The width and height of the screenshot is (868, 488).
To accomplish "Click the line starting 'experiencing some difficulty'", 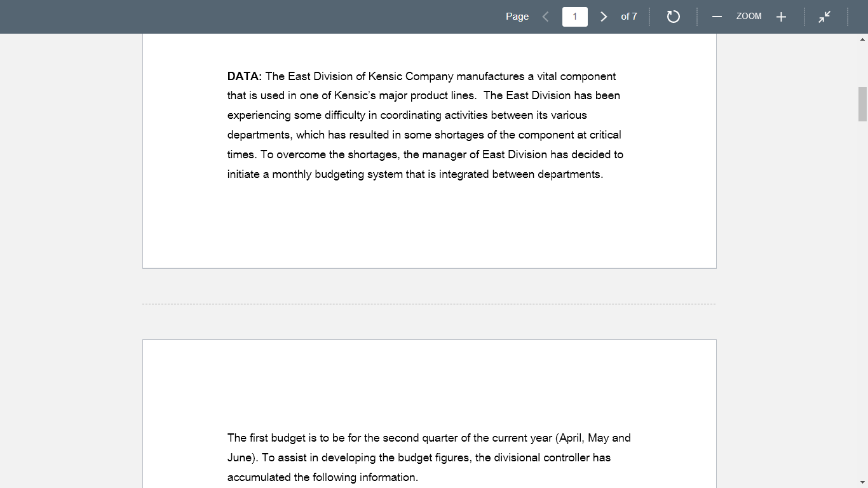I will [x=407, y=115].
